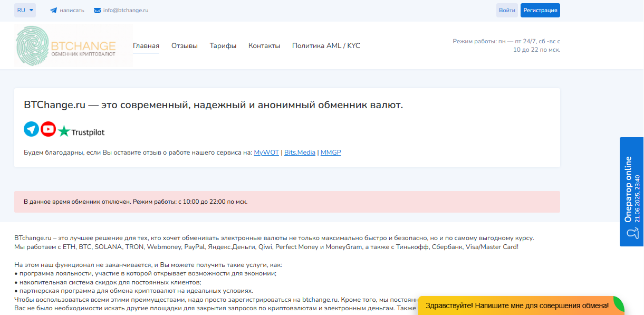
Task: Open the Отзывы menu item
Action: pos(185,46)
